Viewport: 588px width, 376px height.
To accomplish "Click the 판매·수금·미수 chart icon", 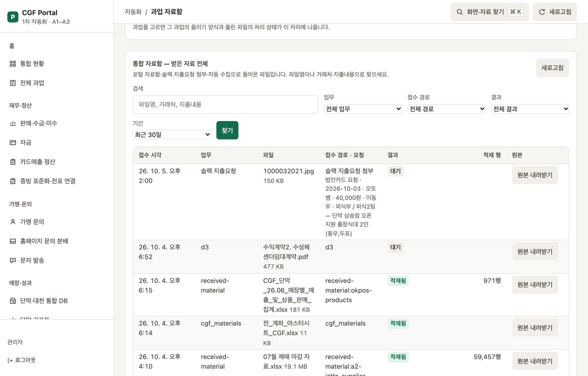I will tap(13, 123).
